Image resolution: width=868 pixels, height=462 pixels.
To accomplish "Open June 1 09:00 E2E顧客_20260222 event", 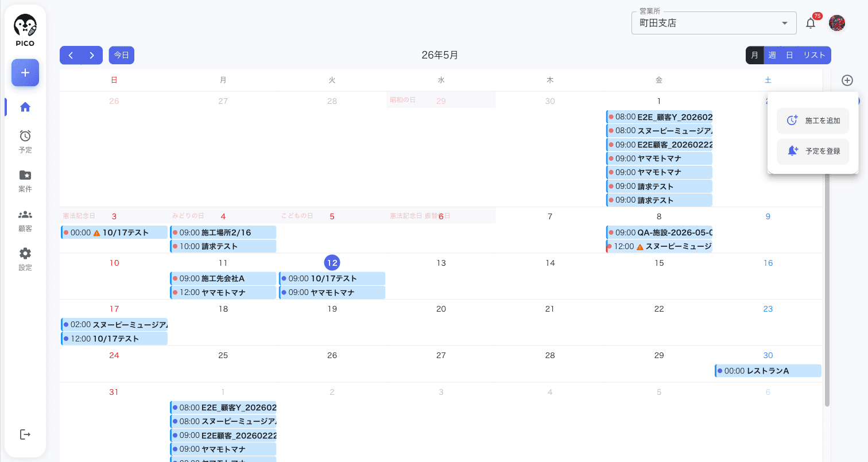I will [x=223, y=435].
